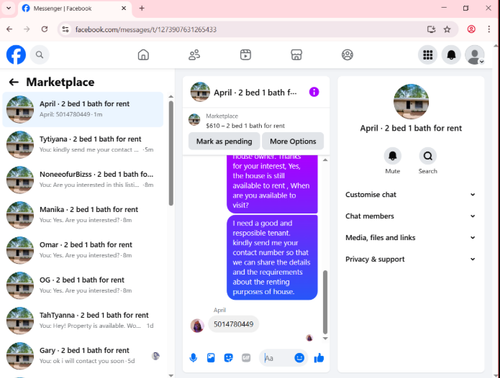Choose a sticker icon in composer
Screen dimensions: 500x378
[x=229, y=358]
